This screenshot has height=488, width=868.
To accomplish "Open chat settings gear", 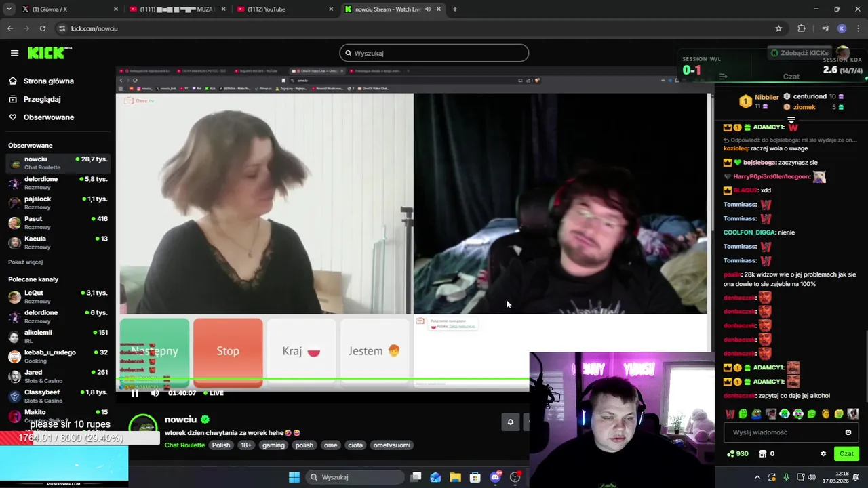I will pos(823,454).
